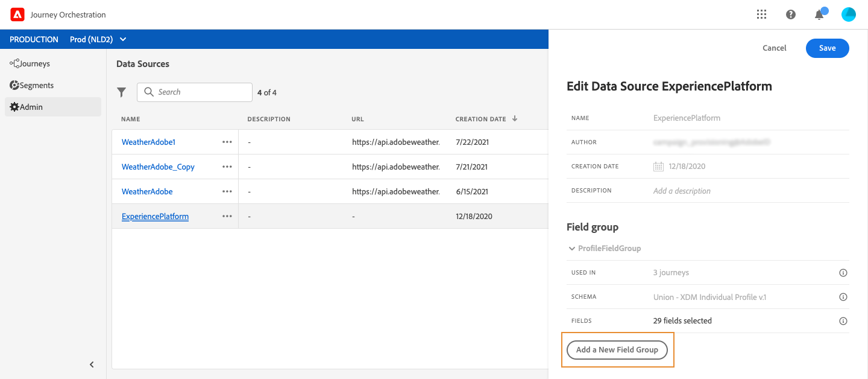Click the filter funnel icon
The image size is (868, 379).
[x=122, y=92]
